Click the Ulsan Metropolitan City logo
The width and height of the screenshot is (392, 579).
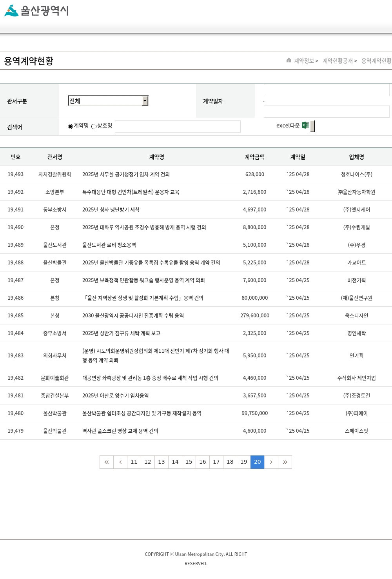coord(36,11)
